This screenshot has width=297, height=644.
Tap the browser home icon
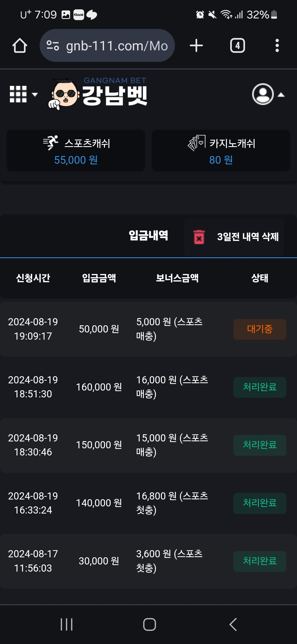click(x=20, y=46)
